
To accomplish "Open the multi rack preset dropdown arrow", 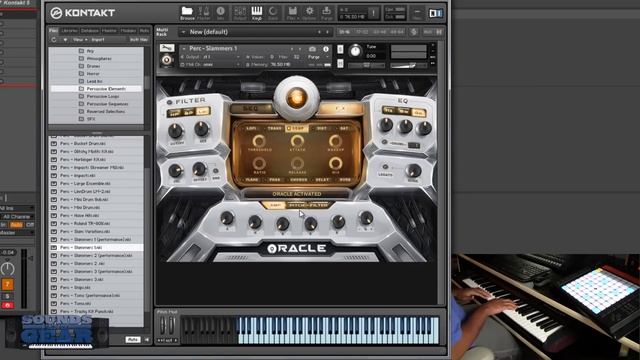I will pyautogui.click(x=183, y=32).
